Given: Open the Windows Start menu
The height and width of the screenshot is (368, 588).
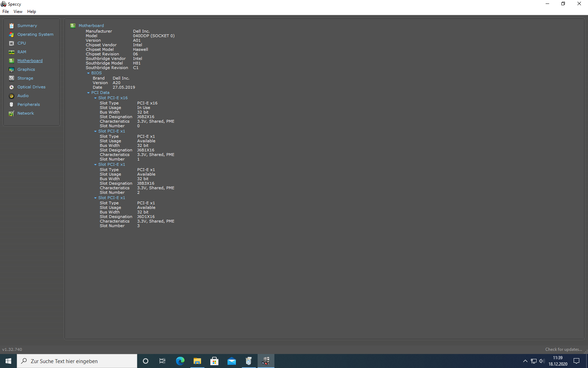Looking at the screenshot, I should (8, 361).
